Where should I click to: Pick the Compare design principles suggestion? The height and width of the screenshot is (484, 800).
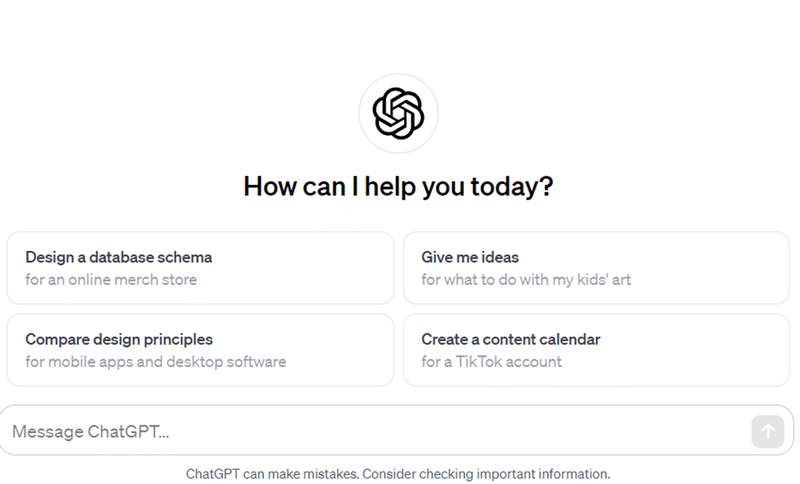200,350
